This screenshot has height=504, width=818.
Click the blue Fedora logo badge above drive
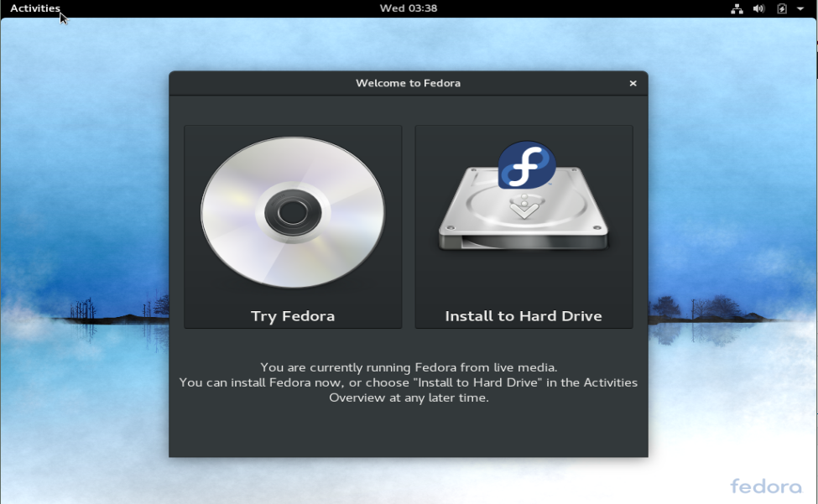click(x=526, y=165)
